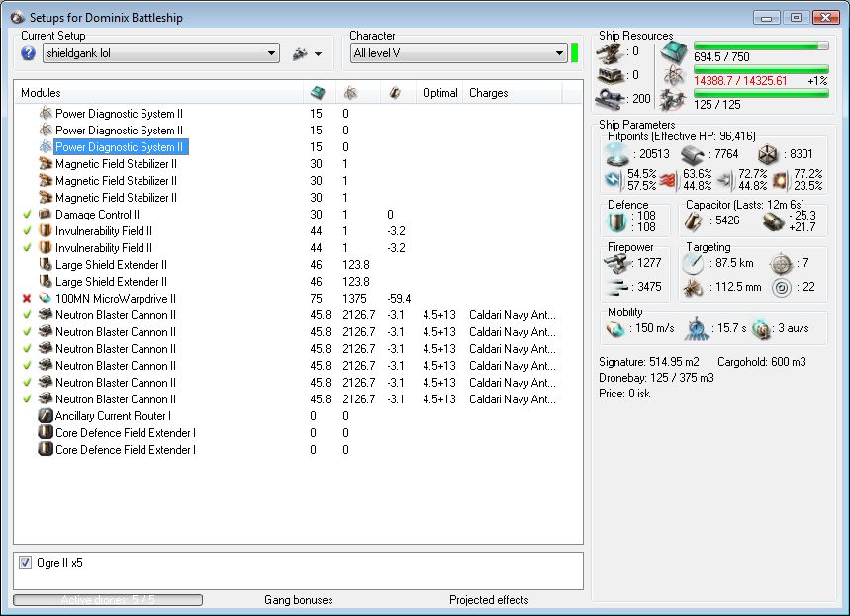The width and height of the screenshot is (850, 616).
Task: Click the powergrid column header icon
Action: click(x=350, y=93)
